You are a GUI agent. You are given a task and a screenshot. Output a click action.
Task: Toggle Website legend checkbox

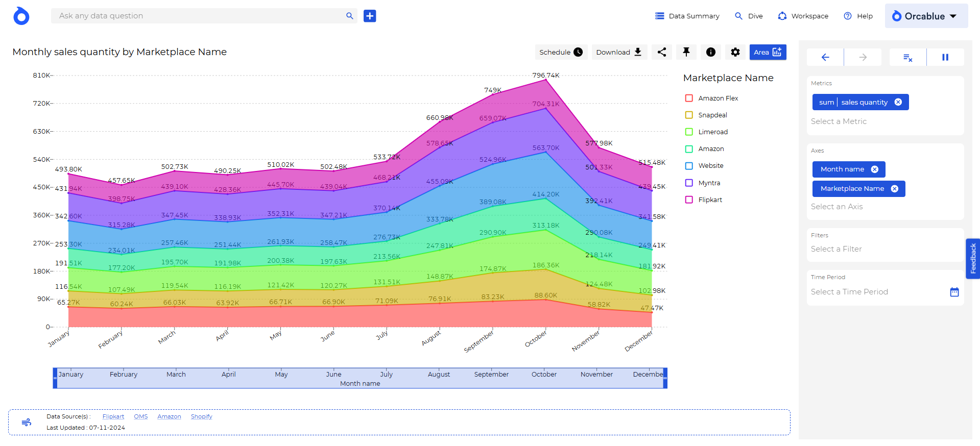(x=689, y=166)
